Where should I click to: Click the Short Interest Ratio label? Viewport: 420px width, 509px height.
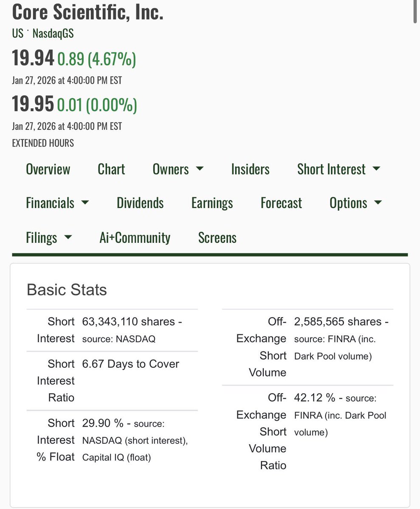tap(56, 381)
